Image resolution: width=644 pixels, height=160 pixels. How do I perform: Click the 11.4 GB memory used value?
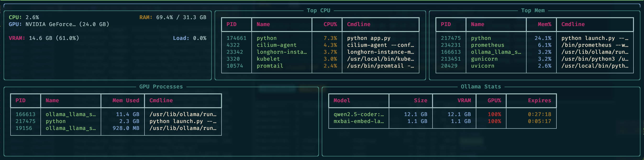(x=128, y=114)
